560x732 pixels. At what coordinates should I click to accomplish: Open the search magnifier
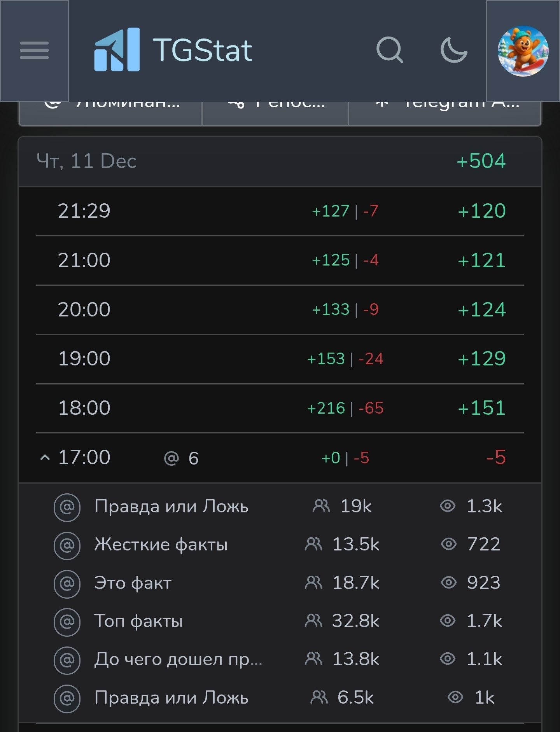pyautogui.click(x=389, y=50)
